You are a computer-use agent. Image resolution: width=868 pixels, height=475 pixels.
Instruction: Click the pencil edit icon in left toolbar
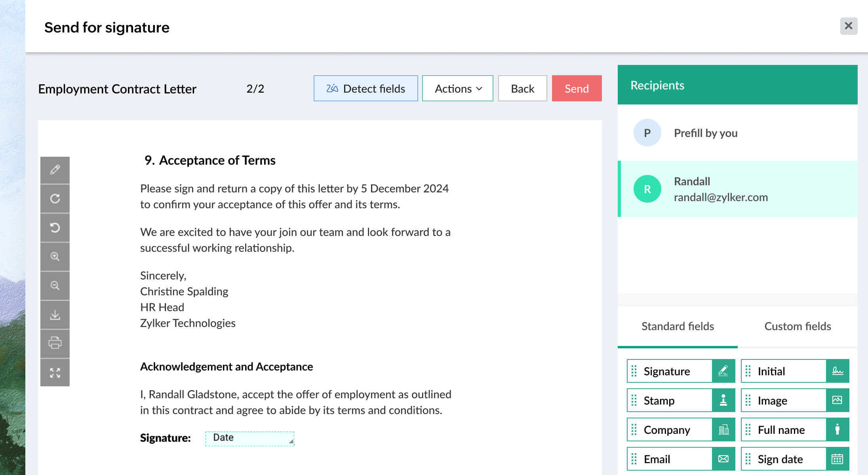coord(55,170)
